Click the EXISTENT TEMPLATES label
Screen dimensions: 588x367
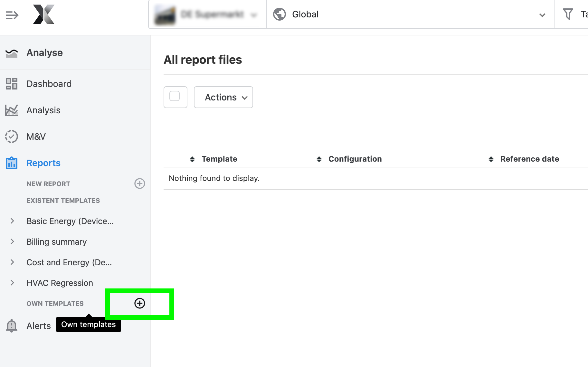(63, 201)
